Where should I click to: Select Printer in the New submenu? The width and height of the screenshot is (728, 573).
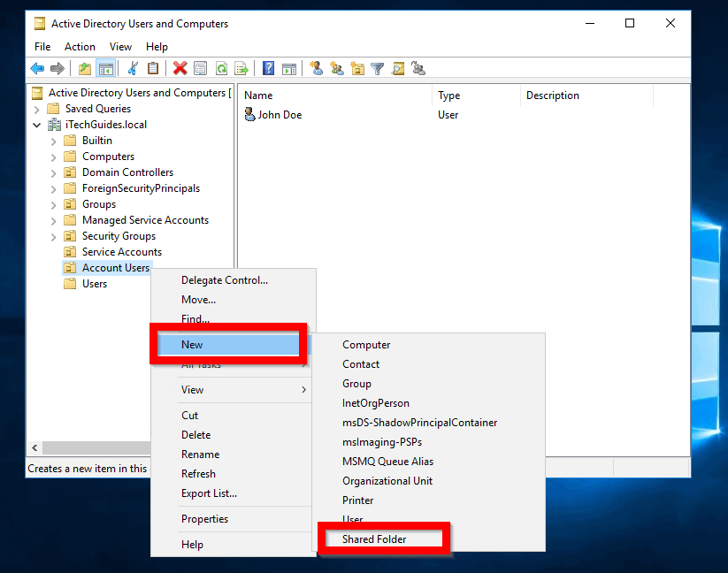[428, 500]
